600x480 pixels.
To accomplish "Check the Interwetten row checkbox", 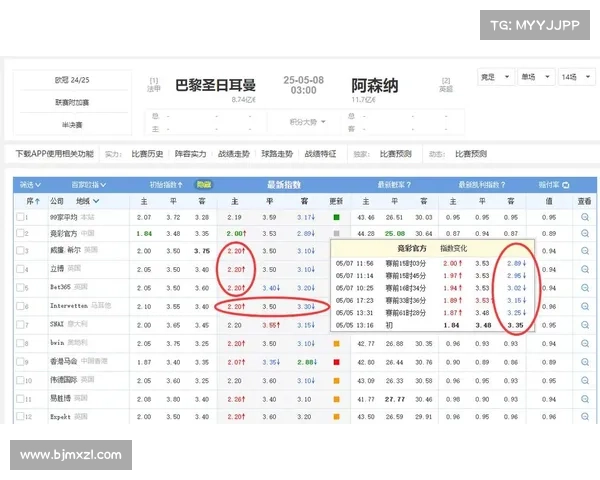I will tap(20, 306).
